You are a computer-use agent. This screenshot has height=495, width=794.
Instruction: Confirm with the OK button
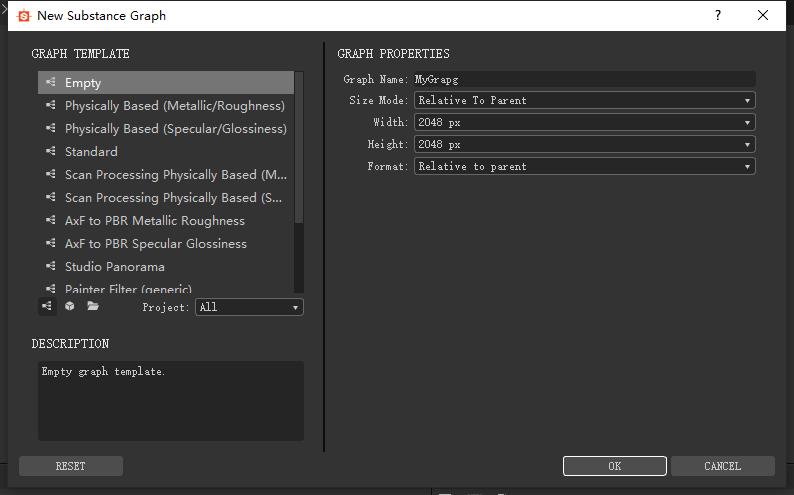pos(615,466)
